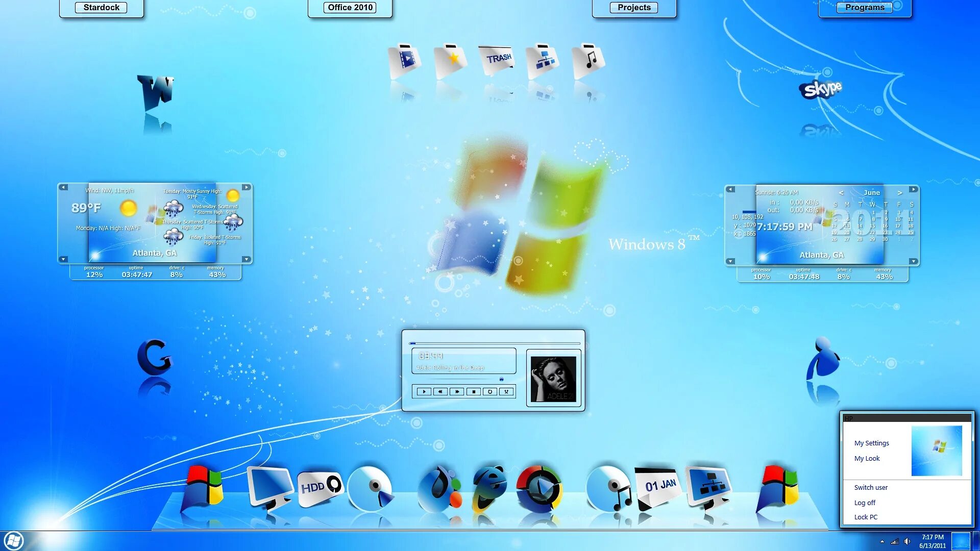The height and width of the screenshot is (551, 980).
Task: Open the Google G desktop icon
Action: (x=154, y=357)
